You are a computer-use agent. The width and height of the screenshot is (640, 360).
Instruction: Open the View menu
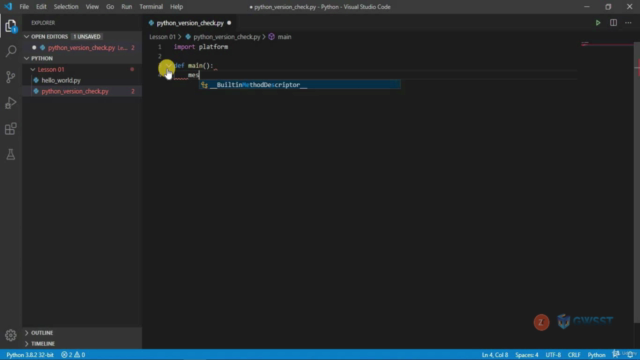[92, 7]
